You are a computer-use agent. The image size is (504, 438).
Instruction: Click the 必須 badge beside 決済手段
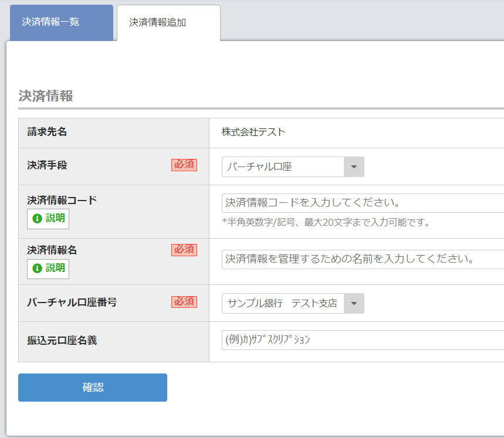[x=184, y=165]
